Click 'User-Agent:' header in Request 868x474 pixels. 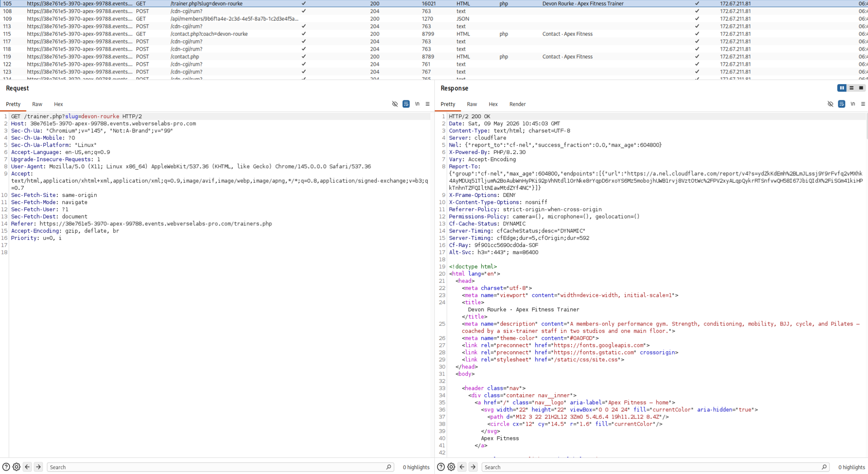point(28,167)
